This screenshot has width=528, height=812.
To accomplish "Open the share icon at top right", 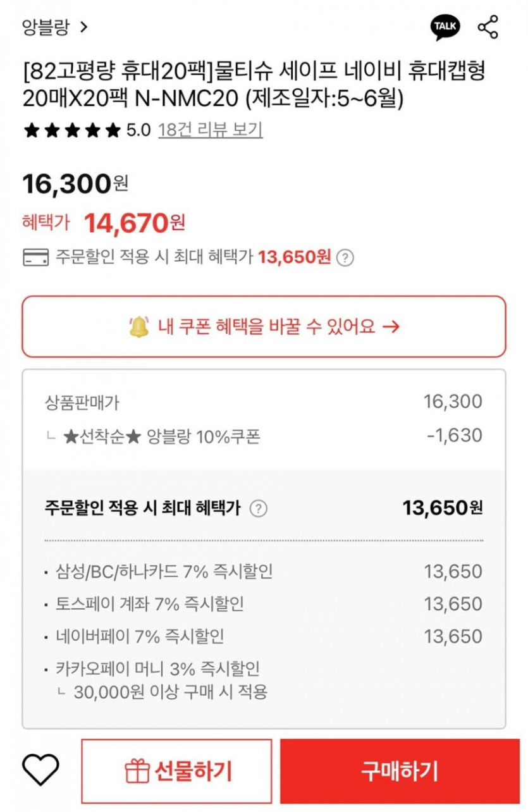I will pos(488,27).
